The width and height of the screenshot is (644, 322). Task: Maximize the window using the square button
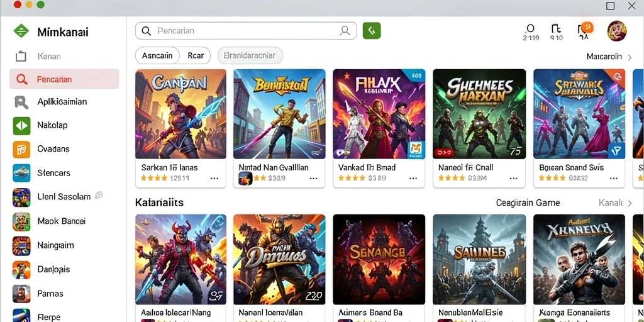610,6
